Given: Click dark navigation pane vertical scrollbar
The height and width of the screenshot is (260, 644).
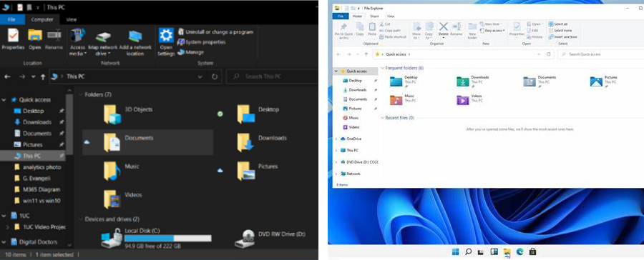Looking at the screenshot, I should (x=69, y=125).
